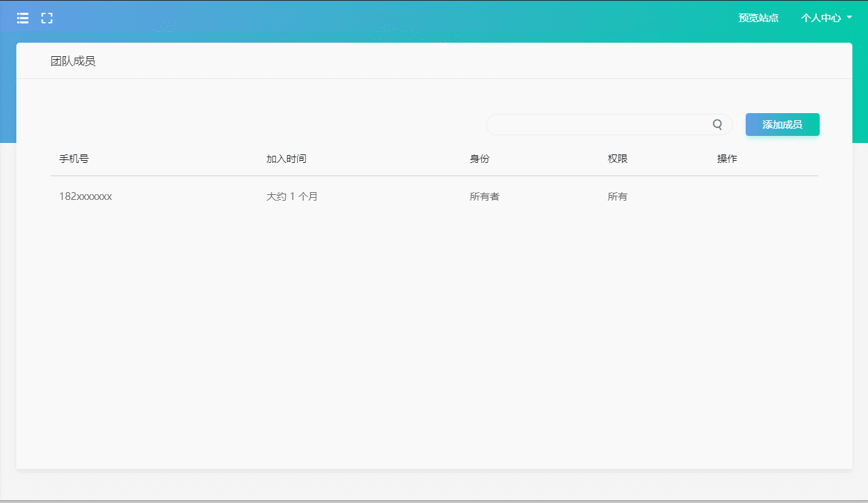Select the 操作 column header
Image resolution: width=868 pixels, height=503 pixels.
[x=728, y=159]
